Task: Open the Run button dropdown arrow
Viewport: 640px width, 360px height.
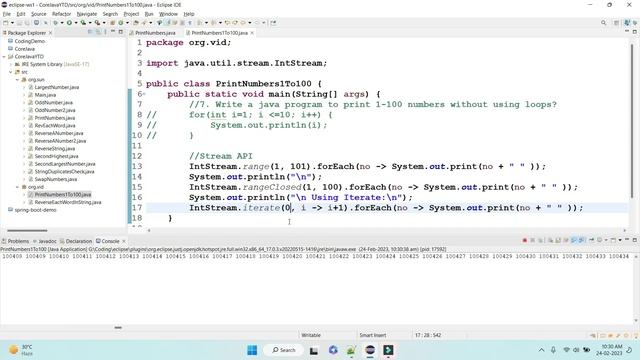Action: coord(76,23)
